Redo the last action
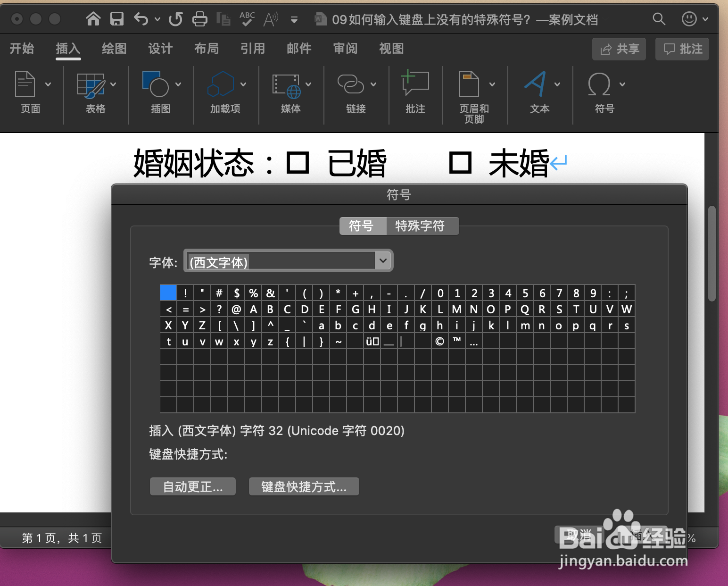The width and height of the screenshot is (728, 586). (x=176, y=19)
